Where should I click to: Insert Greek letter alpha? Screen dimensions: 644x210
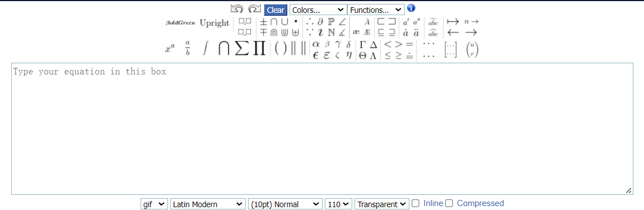pos(316,44)
